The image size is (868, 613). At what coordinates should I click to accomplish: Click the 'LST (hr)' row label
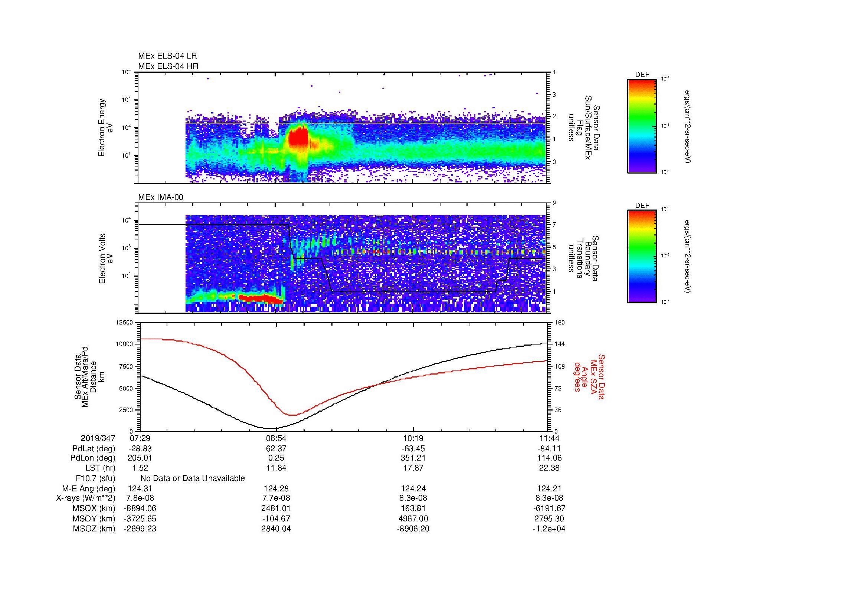[100, 468]
